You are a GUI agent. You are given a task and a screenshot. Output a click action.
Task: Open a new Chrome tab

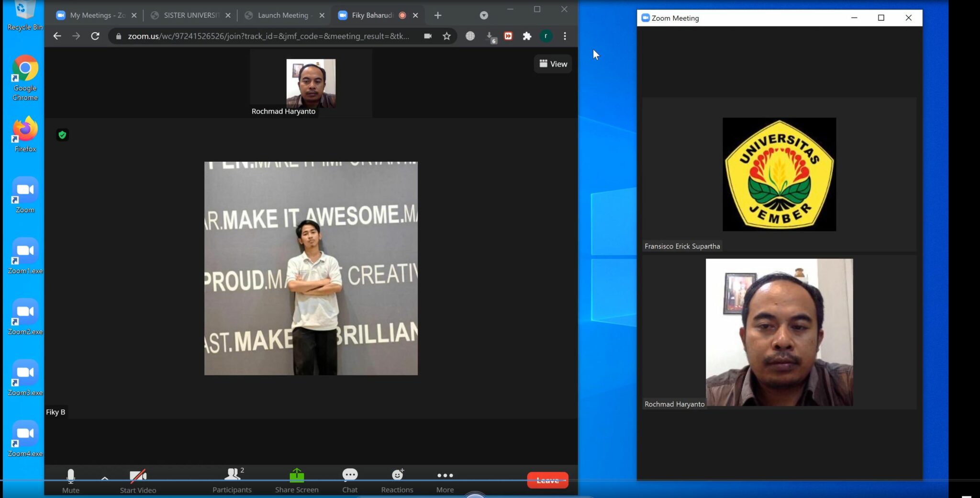click(x=437, y=15)
